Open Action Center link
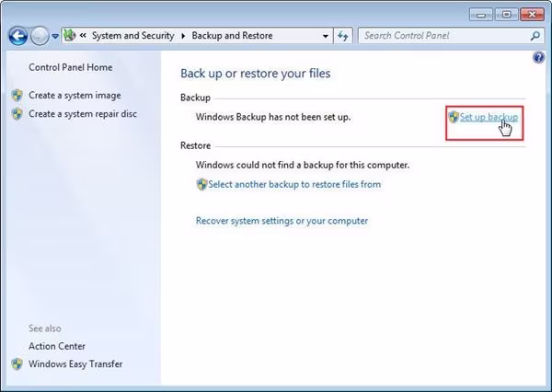The image size is (552, 392). pos(57,346)
